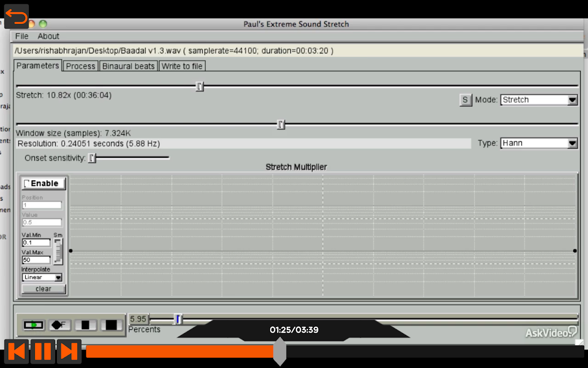588x368 pixels.
Task: Click the vertical Sm smoothing slider
Action: coord(58,251)
